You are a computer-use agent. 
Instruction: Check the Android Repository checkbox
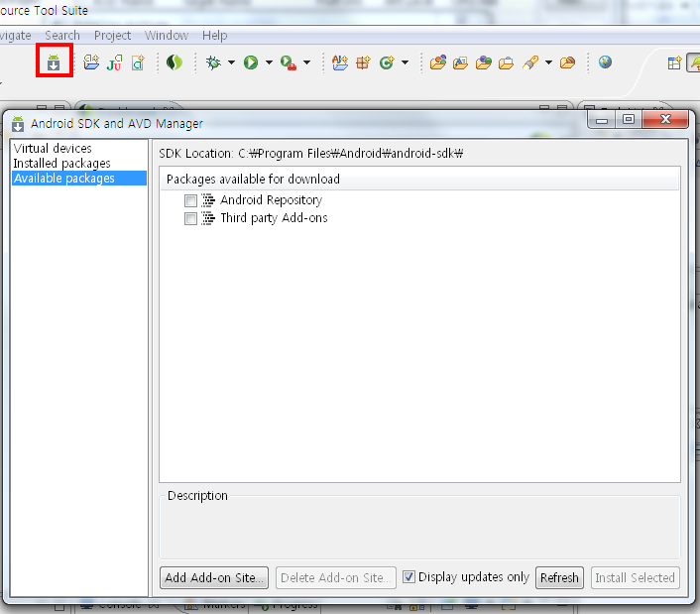(190, 200)
